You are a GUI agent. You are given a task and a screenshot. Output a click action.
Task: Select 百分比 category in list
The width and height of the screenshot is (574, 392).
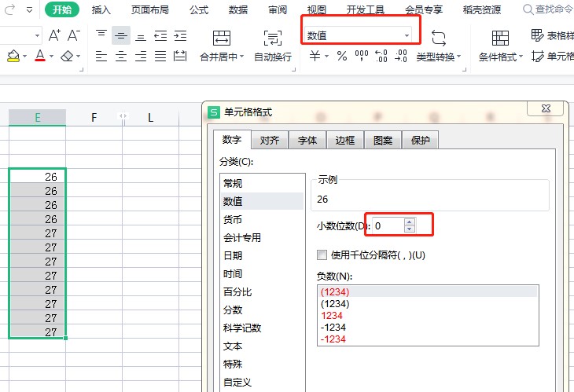tap(262, 291)
